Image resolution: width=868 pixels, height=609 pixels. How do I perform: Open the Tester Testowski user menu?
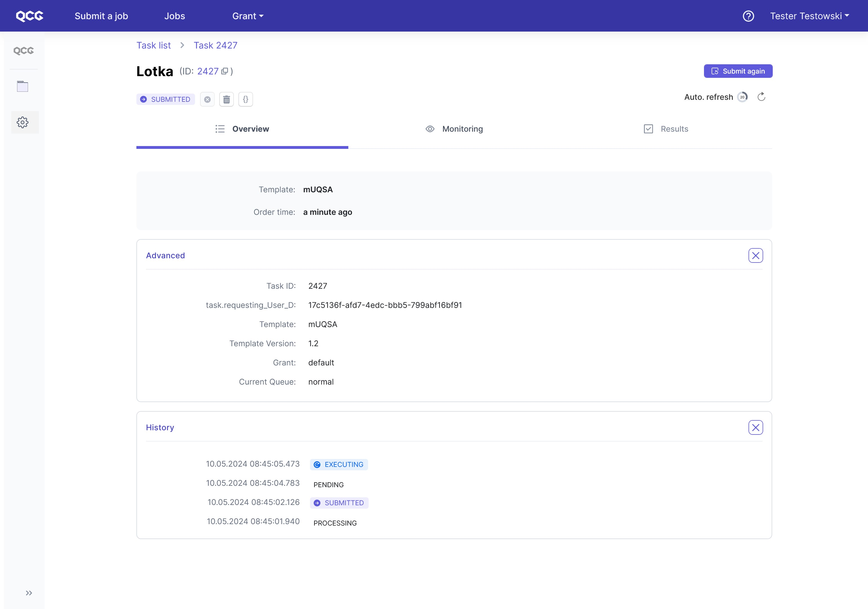[809, 16]
